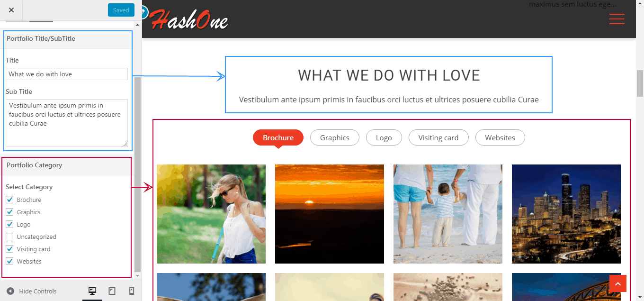Close the customizer with the X icon
Screen dimensions: 644x301
click(11, 10)
